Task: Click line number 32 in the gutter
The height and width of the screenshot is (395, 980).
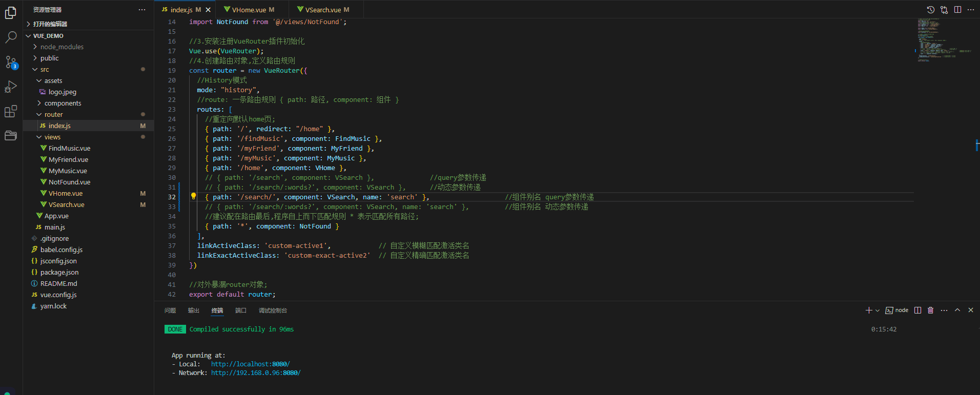Action: (172, 197)
